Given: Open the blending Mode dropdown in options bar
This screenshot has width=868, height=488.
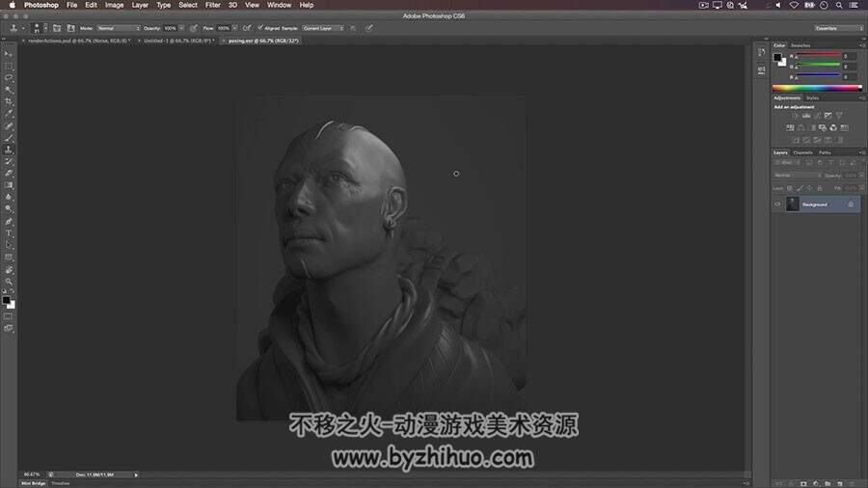Looking at the screenshot, I should click(x=119, y=28).
